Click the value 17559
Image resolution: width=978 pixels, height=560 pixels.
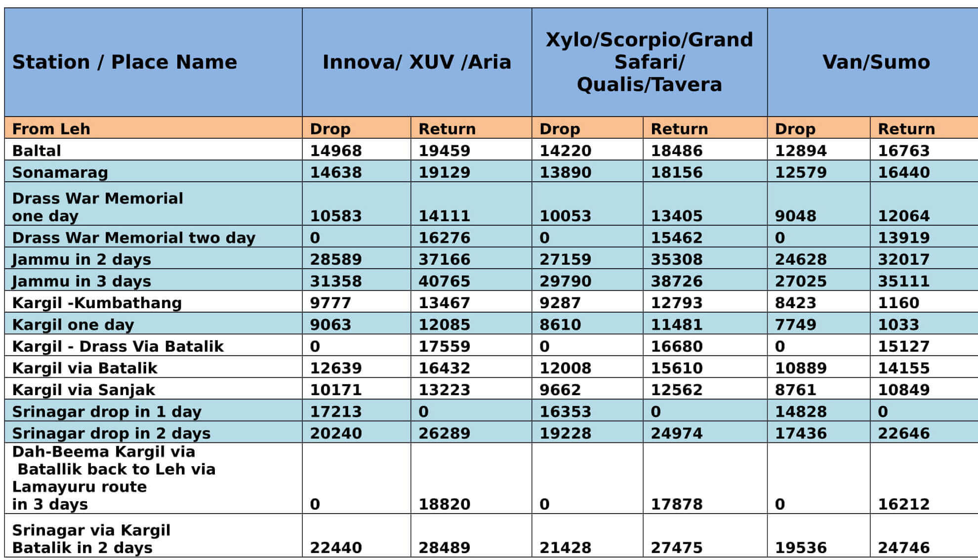tap(445, 346)
